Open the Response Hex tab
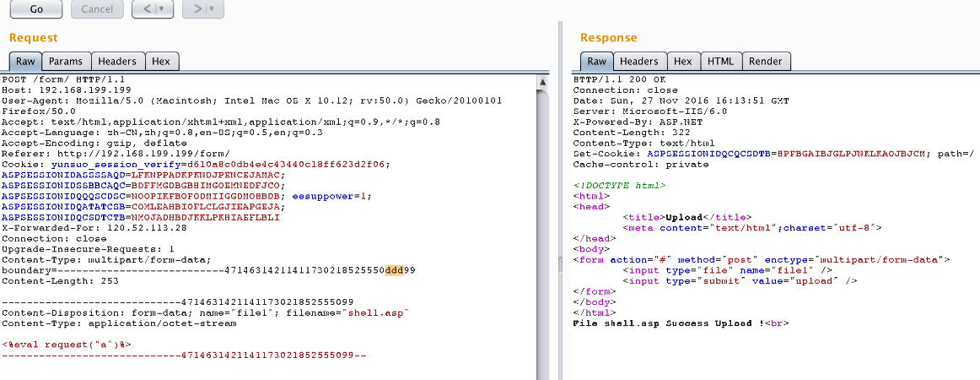 point(683,62)
